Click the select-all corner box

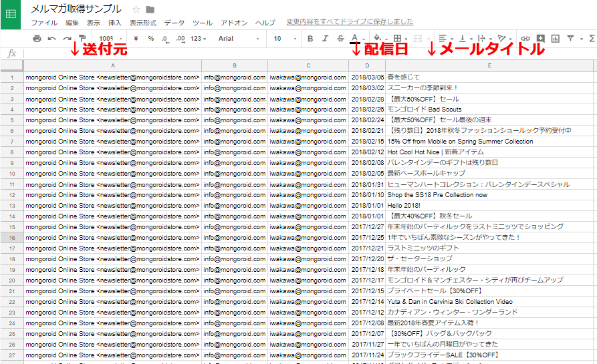(x=12, y=65)
